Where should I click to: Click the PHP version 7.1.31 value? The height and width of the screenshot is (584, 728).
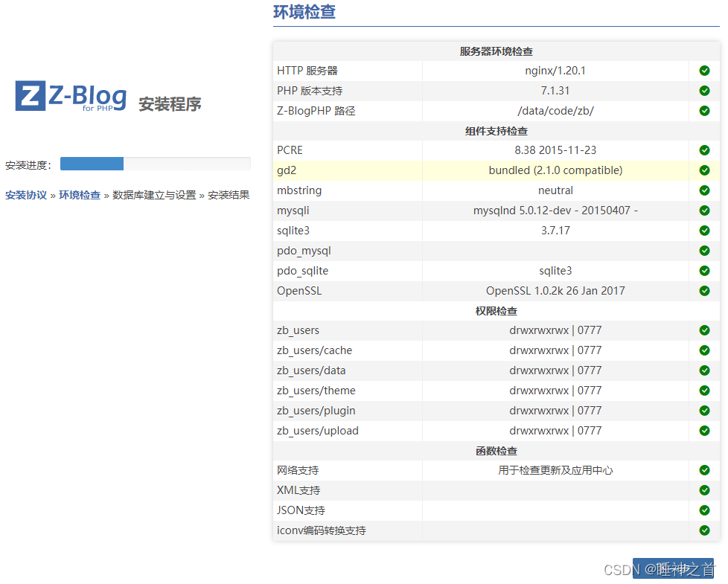555,91
